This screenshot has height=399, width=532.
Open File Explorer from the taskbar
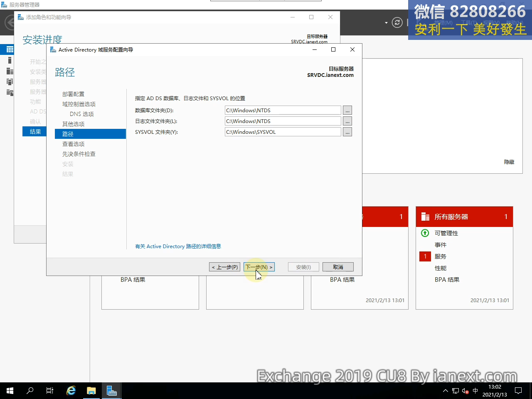[91, 391]
